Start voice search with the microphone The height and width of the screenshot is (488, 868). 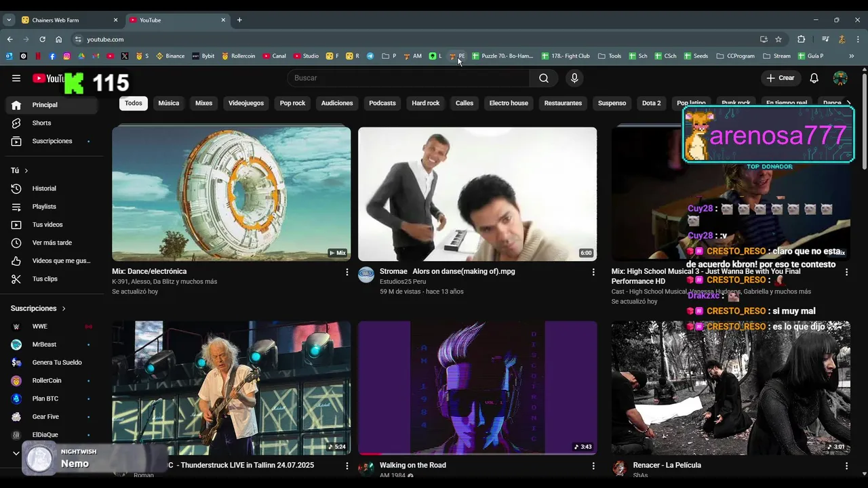click(574, 78)
